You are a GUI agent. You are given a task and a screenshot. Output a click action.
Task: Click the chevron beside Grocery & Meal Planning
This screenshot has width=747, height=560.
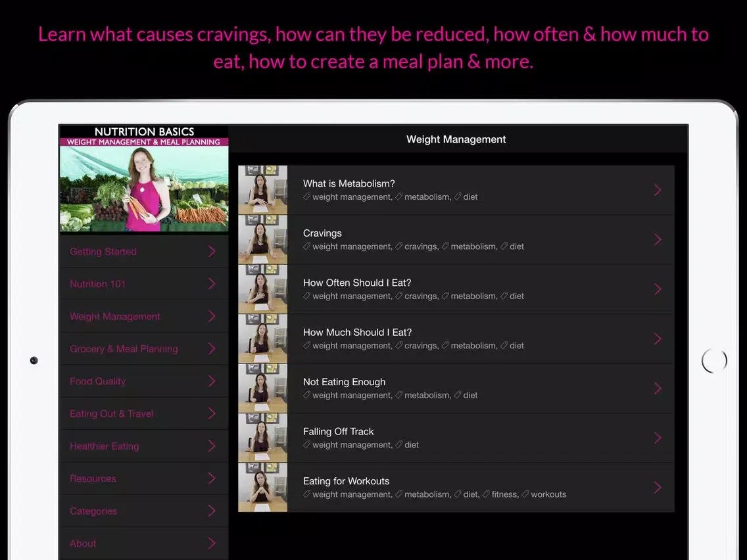point(212,348)
